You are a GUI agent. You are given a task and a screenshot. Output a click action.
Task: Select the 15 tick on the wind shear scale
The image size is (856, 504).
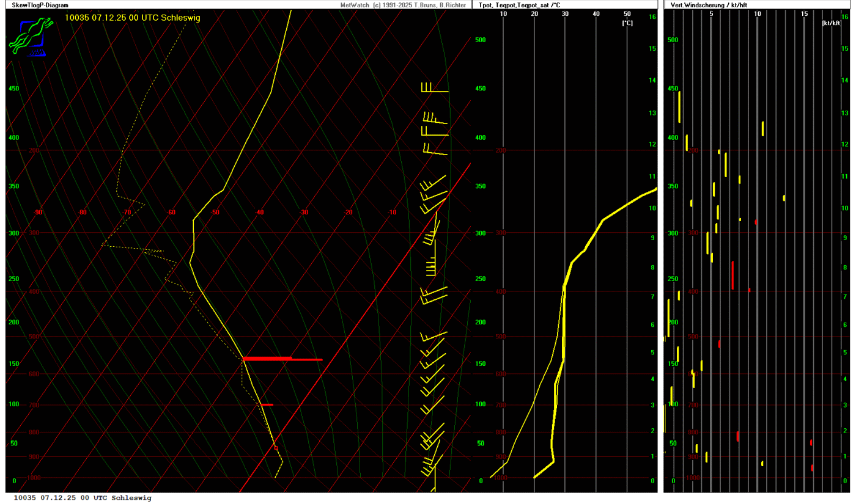(804, 14)
